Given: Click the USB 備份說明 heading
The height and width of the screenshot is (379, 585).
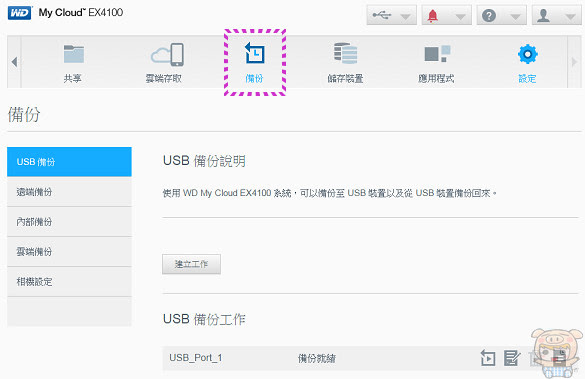Looking at the screenshot, I should 204,161.
